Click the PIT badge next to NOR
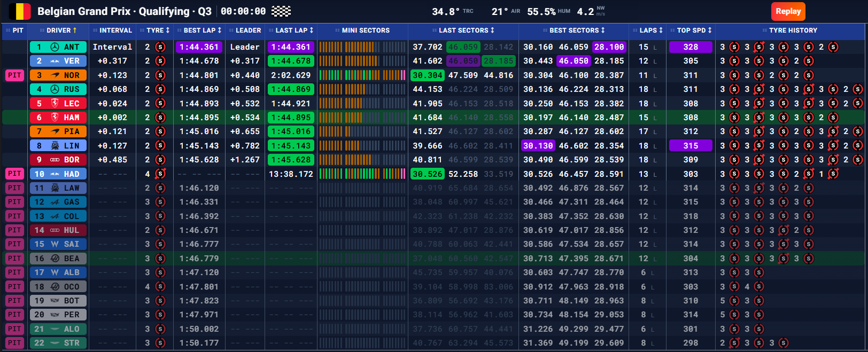Viewport: 868px width, 352px height. tap(14, 75)
